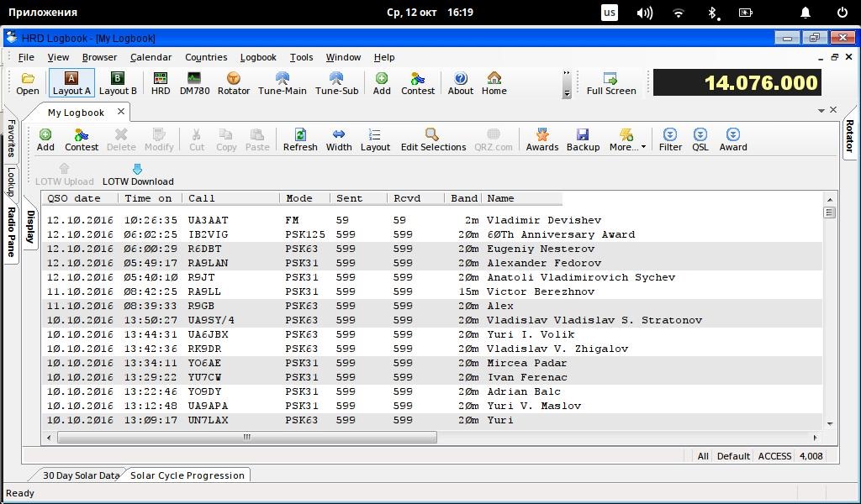This screenshot has height=504, width=861.
Task: Expand the More... dropdown
Action: click(x=627, y=139)
